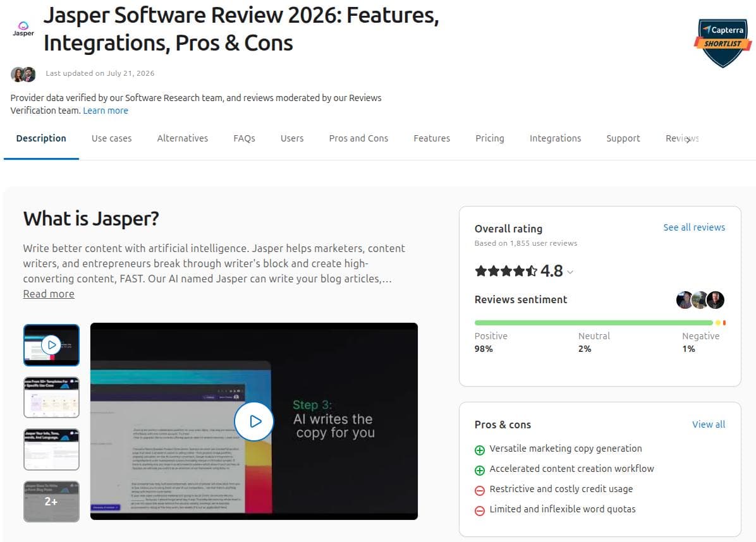756x542 pixels.
Task: Open the Capterra Shortlist badge
Action: (722, 43)
